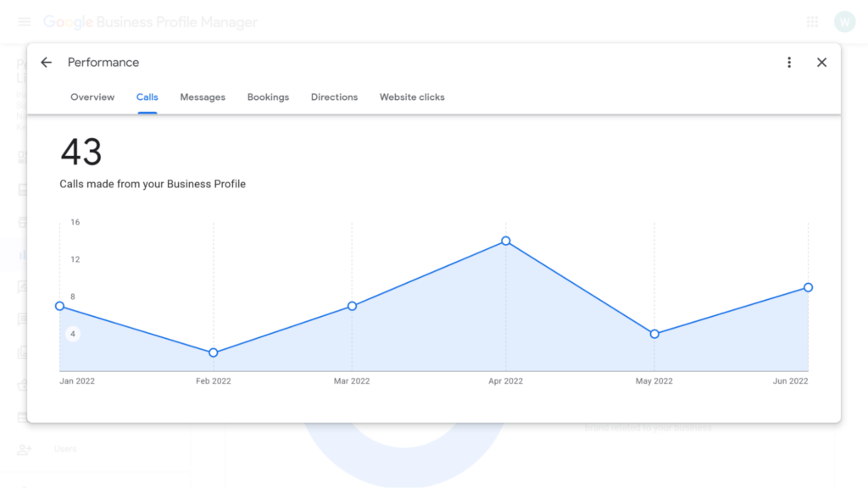Close the Performance dialog
This screenshot has height=488, width=868.
point(822,63)
